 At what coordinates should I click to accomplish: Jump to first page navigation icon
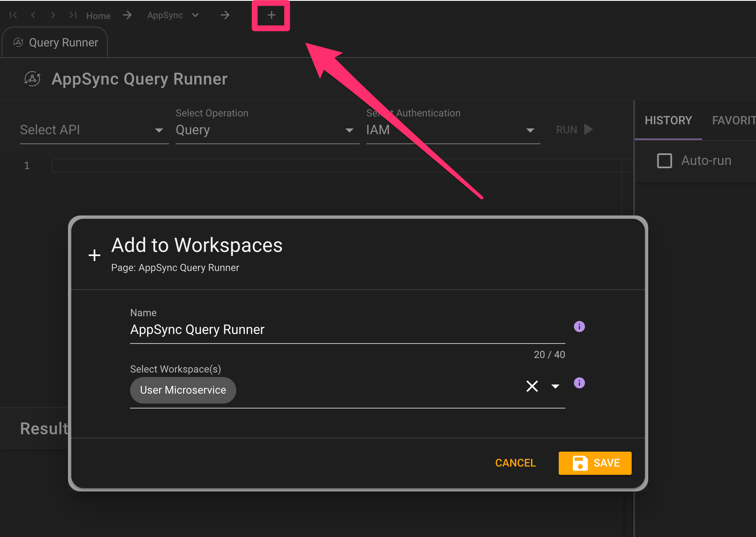[13, 15]
